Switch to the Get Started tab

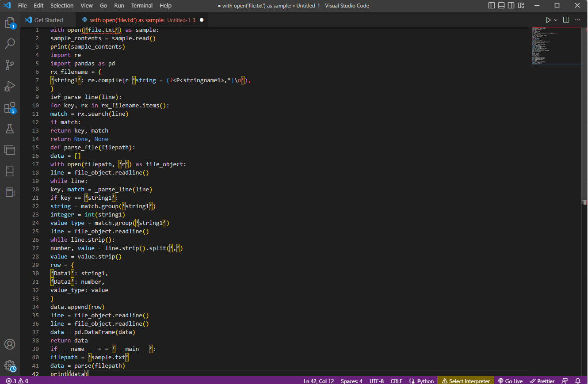[49, 20]
